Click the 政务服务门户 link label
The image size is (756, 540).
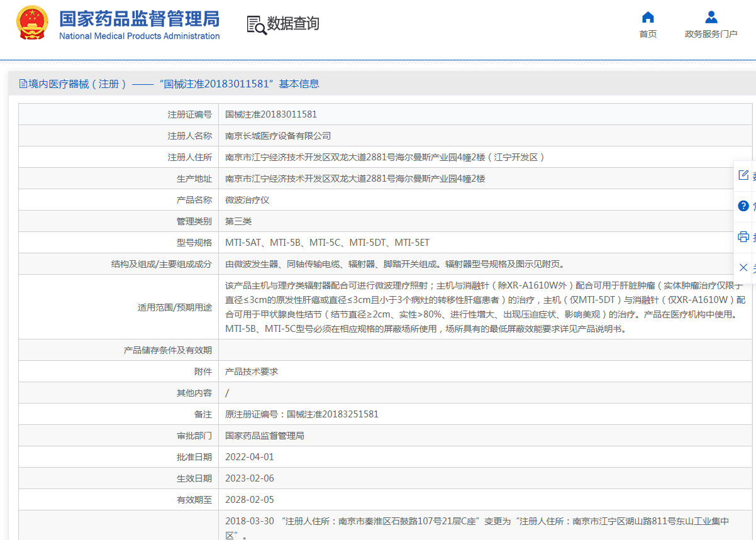[711, 34]
